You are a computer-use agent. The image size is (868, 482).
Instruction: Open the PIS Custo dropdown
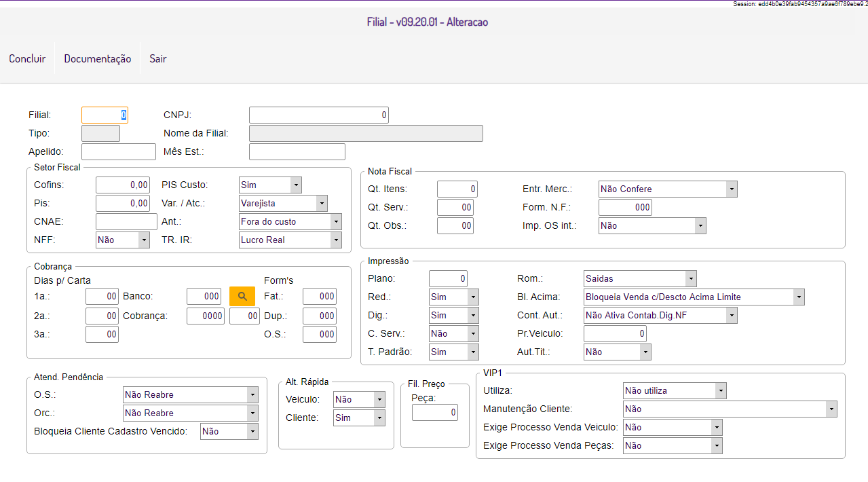[271, 185]
